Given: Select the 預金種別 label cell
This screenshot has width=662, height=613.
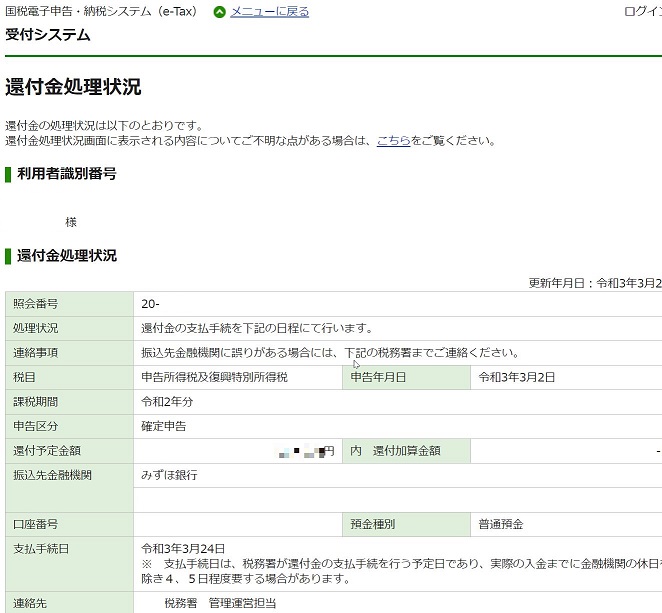Looking at the screenshot, I should tap(406, 525).
